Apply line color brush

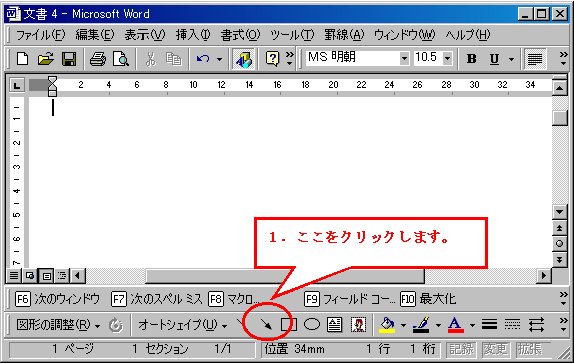coord(421,324)
